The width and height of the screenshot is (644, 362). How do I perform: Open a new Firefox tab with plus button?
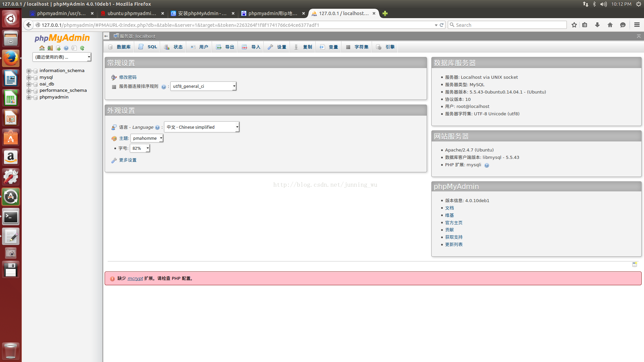(x=385, y=13)
